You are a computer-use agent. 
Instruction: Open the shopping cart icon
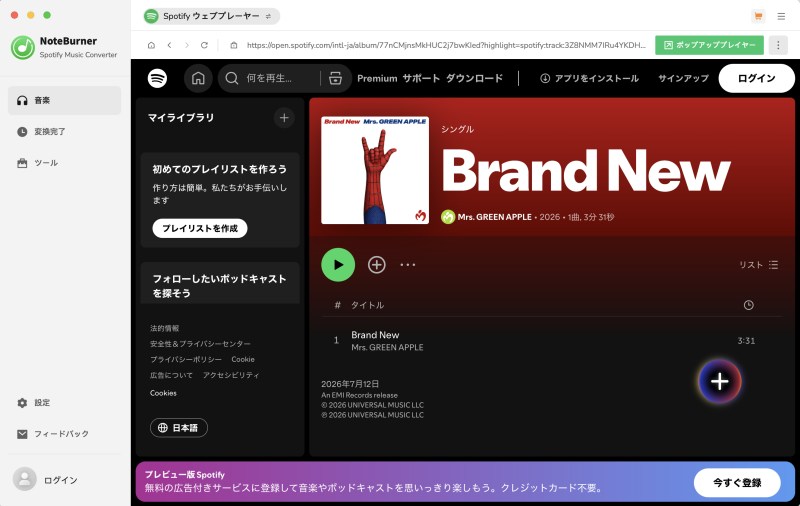[x=758, y=16]
